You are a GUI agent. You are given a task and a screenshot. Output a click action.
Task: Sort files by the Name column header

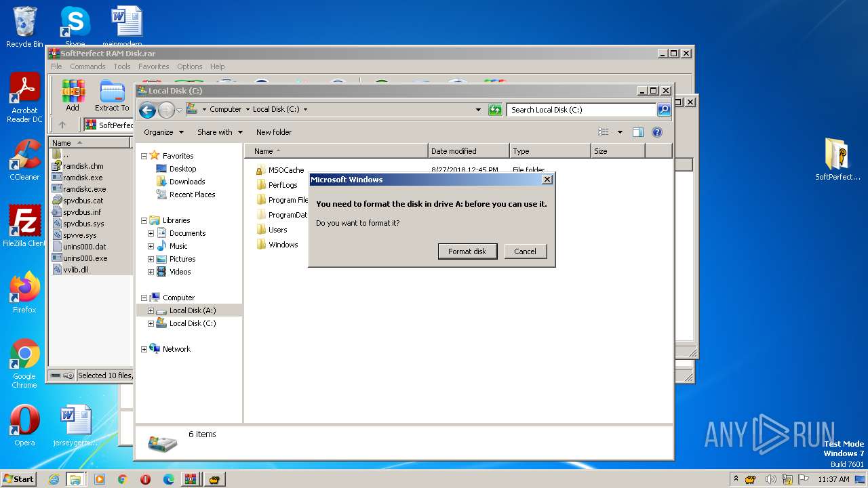(x=336, y=151)
